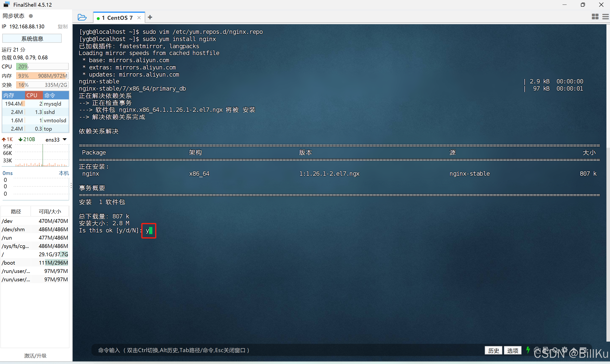Click 本机 local ping link
Screen dimensions: 610x364
(64, 173)
